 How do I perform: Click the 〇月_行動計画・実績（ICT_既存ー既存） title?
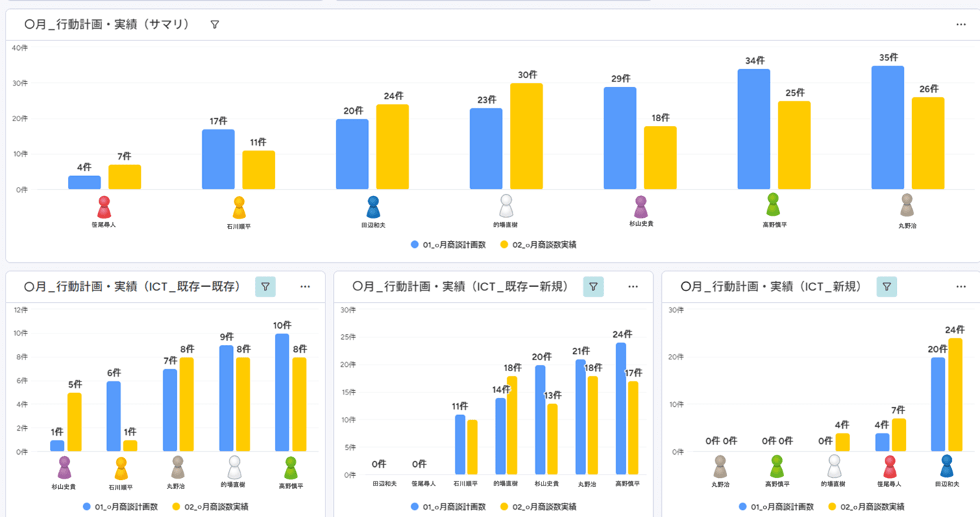coord(133,287)
